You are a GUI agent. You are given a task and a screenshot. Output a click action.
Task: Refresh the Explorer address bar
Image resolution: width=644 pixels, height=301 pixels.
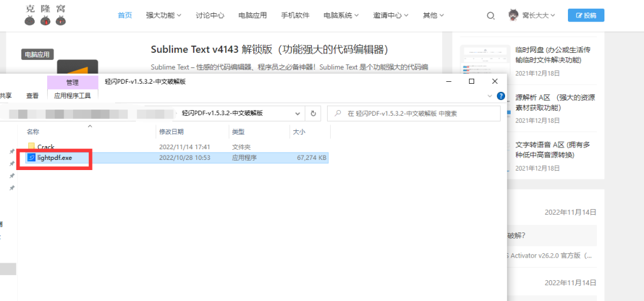pos(313,114)
